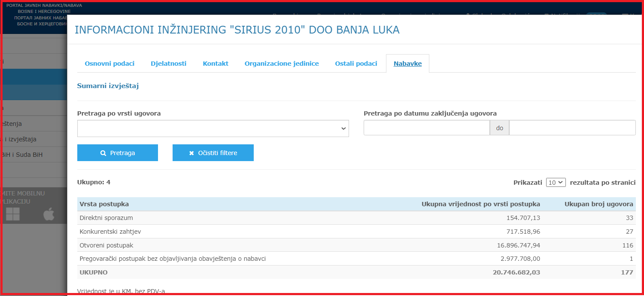Image resolution: width=644 pixels, height=296 pixels.
Task: Click the Pretraga search button
Action: click(118, 153)
